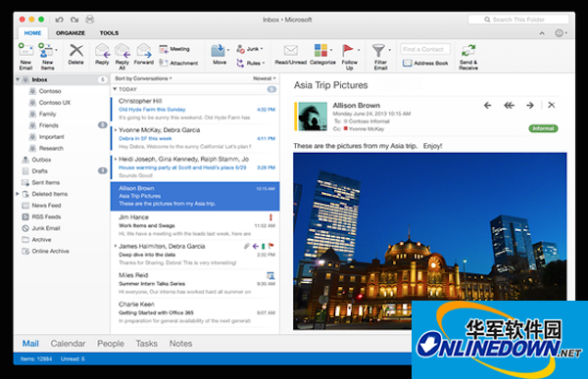
Task: Expand the Deleted Items folder
Action: coord(18,194)
